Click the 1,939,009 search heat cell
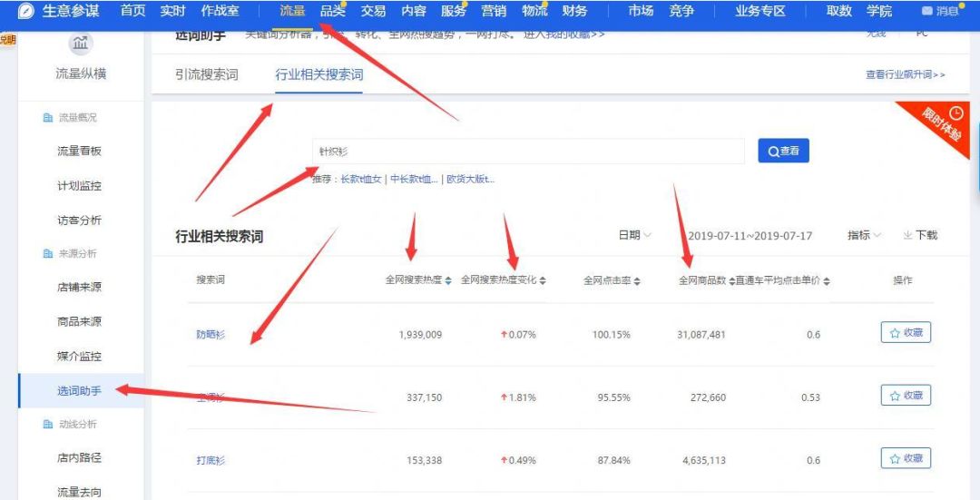Screen dimensions: 980x500 coord(420,334)
